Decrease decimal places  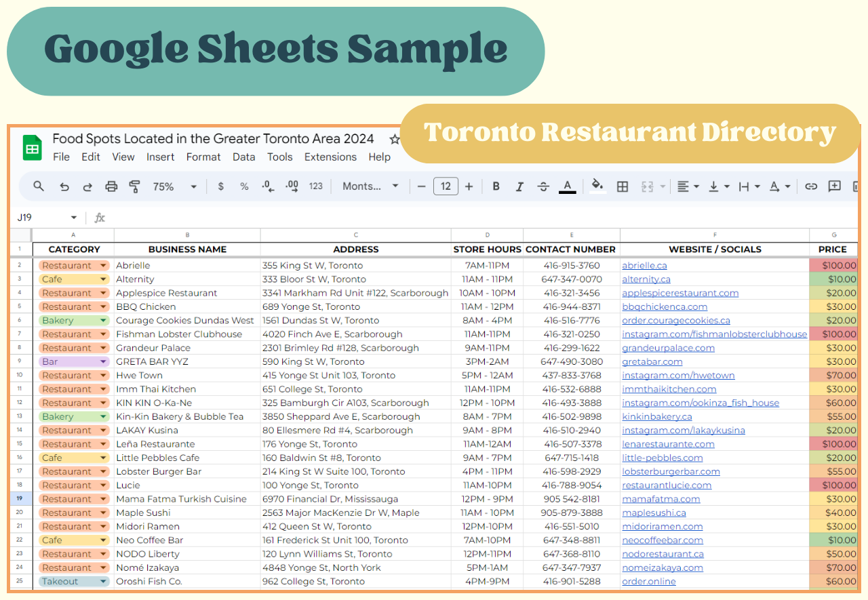coord(268,186)
